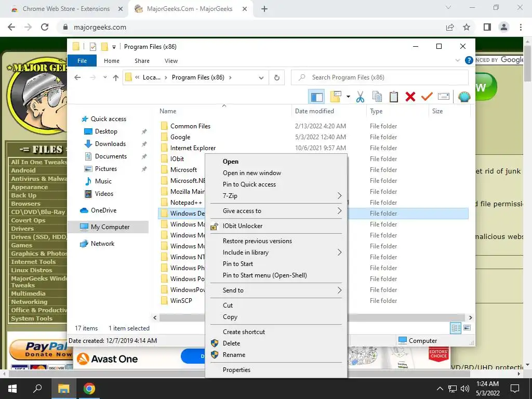Screen dimensions: 532x399
Task: Expand the address bar history dropdown
Action: (261, 78)
